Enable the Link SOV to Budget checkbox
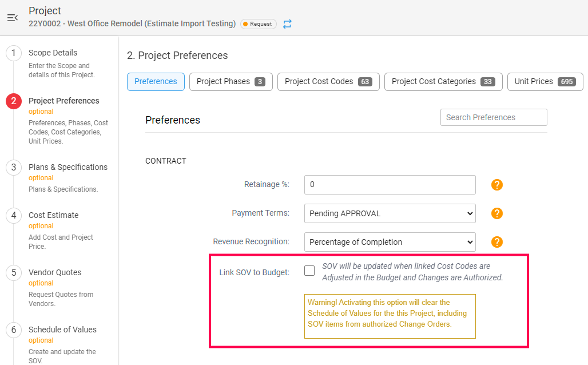The image size is (588, 365). tap(309, 271)
